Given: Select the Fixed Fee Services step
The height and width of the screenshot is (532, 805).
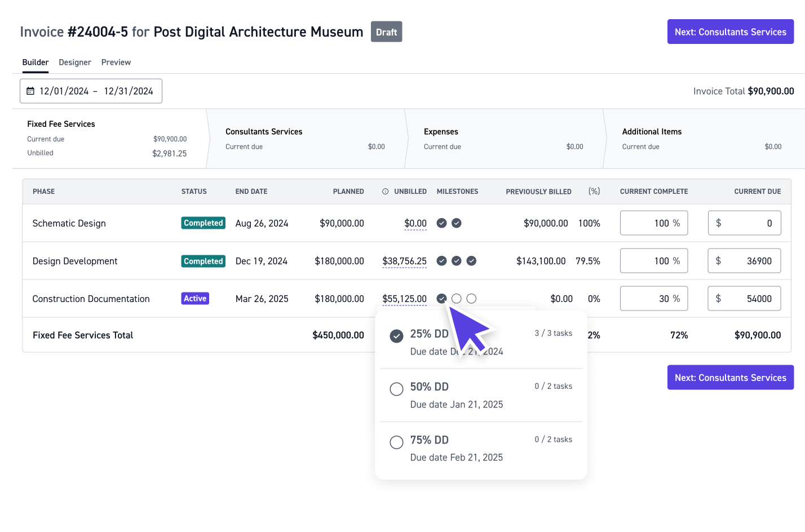Looking at the screenshot, I should [109, 139].
